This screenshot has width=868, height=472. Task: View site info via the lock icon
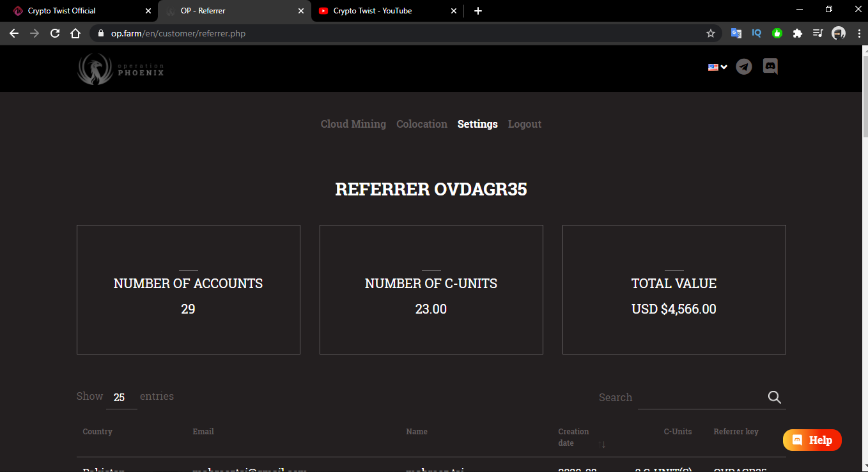[x=101, y=33]
